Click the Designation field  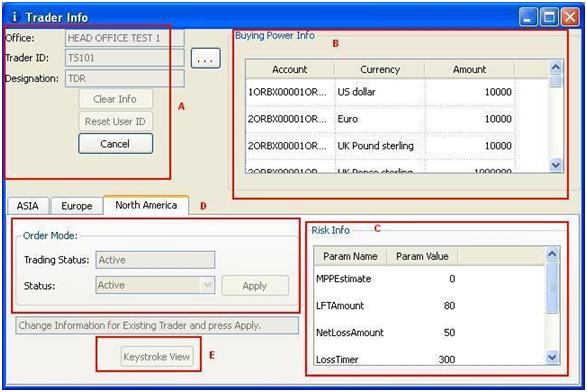tap(125, 78)
